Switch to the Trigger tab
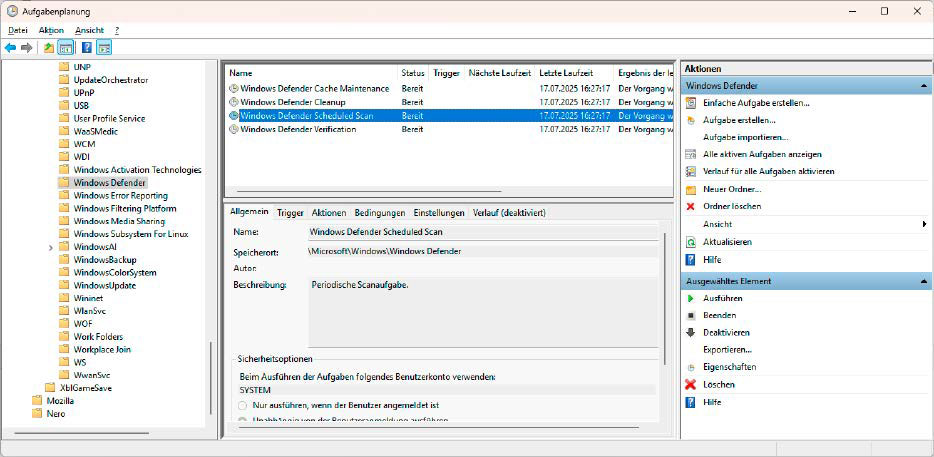 click(290, 213)
